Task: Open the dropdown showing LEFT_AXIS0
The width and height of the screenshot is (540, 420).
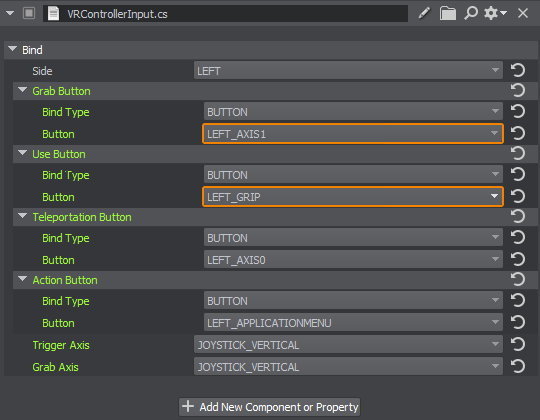Action: [353, 260]
